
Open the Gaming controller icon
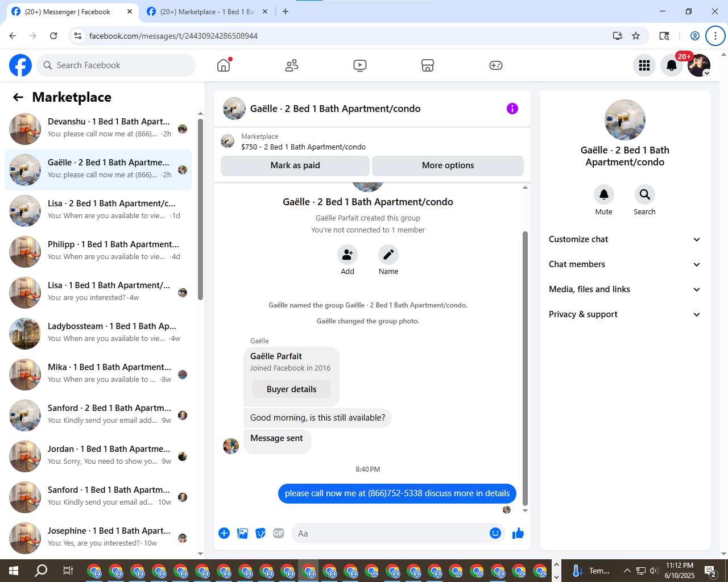tap(496, 65)
